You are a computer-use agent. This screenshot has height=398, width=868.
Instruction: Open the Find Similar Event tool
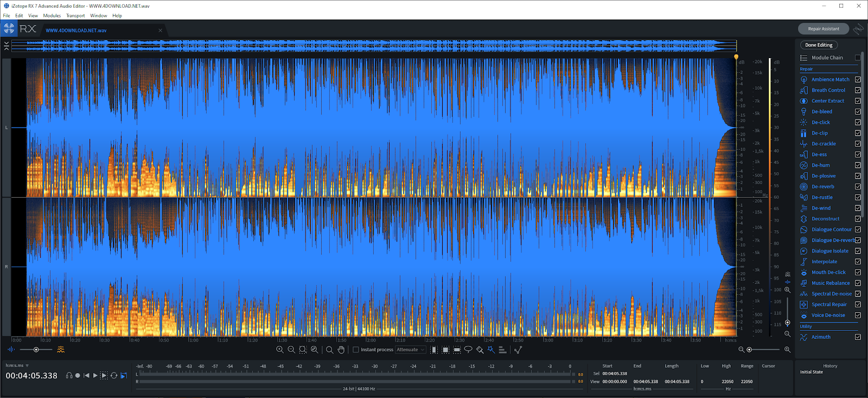(518, 350)
